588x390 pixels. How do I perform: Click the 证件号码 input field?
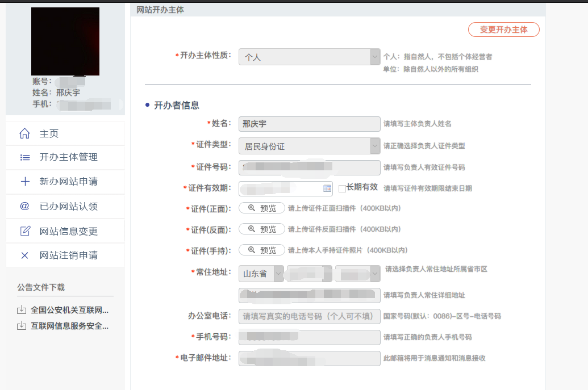click(310, 167)
